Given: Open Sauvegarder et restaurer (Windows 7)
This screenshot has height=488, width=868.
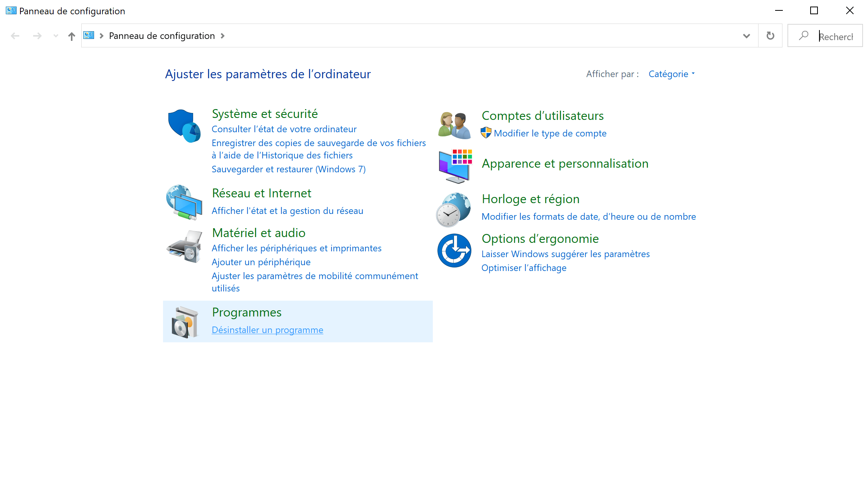Looking at the screenshot, I should click(289, 169).
